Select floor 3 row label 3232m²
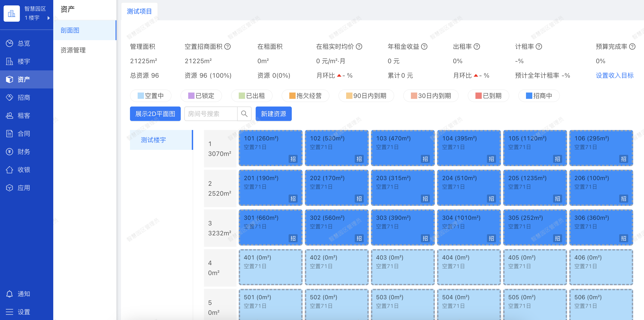 [220, 228]
